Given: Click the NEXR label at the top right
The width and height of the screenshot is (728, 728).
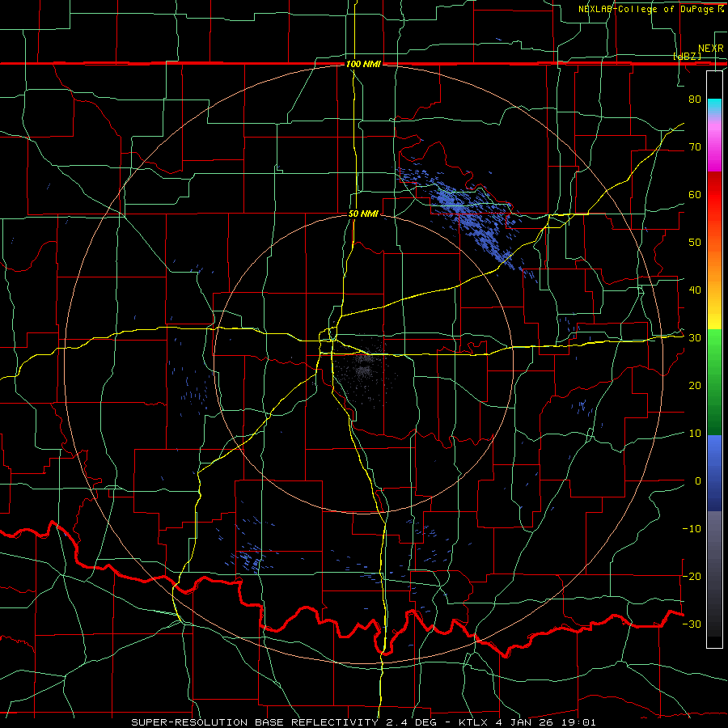Looking at the screenshot, I should coord(711,49).
